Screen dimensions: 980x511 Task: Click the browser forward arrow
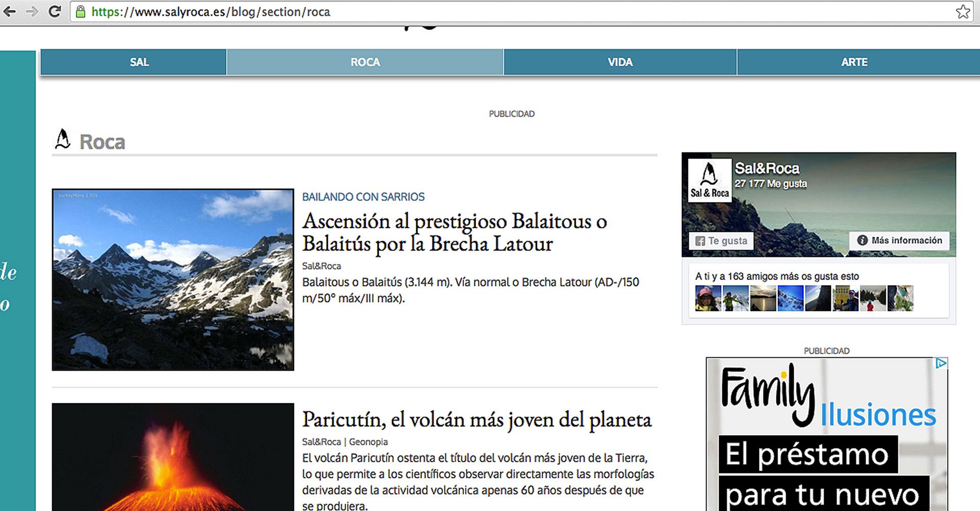click(x=32, y=11)
